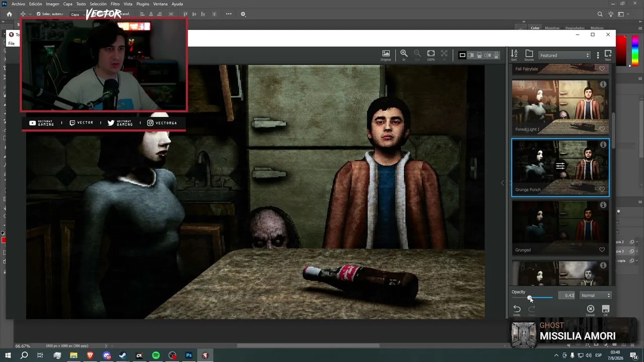This screenshot has width=644, height=362.
Task: Open the Edición menu in Photoshop
Action: [x=36, y=4]
